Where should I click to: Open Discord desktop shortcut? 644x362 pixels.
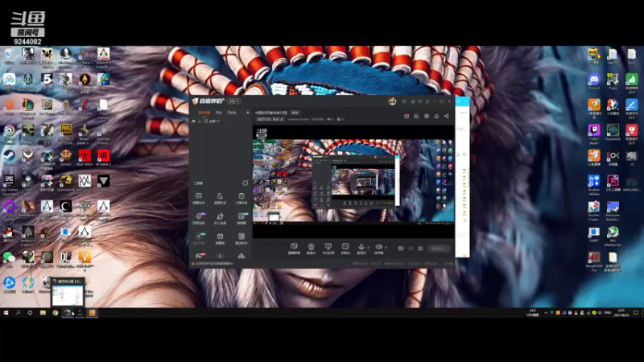593,81
